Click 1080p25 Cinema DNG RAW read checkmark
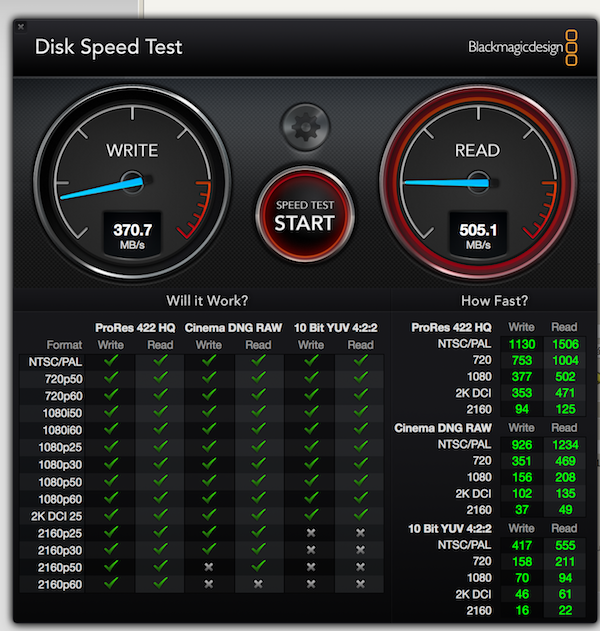The height and width of the screenshot is (631, 600). coord(258,445)
